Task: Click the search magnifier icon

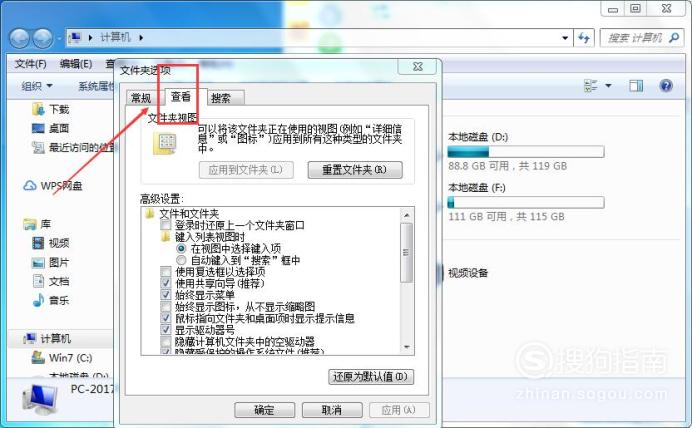Action: tap(673, 38)
